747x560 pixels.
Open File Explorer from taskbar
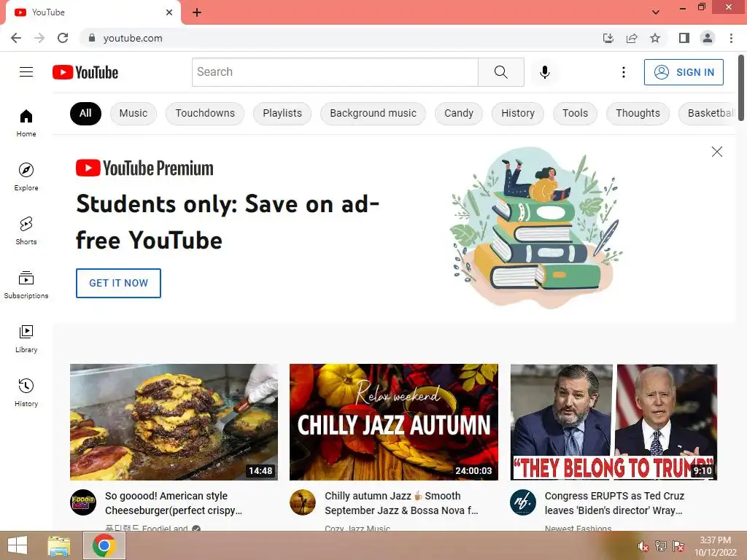(x=58, y=545)
